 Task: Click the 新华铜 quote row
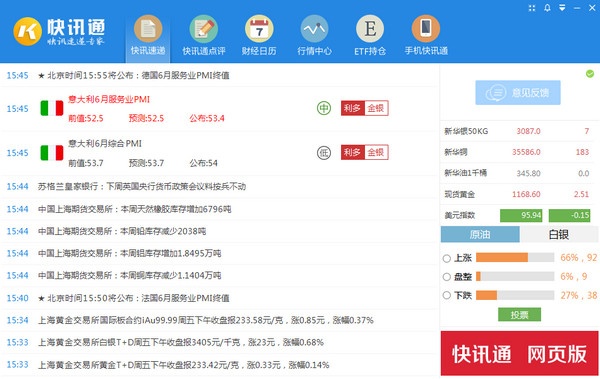tap(518, 152)
